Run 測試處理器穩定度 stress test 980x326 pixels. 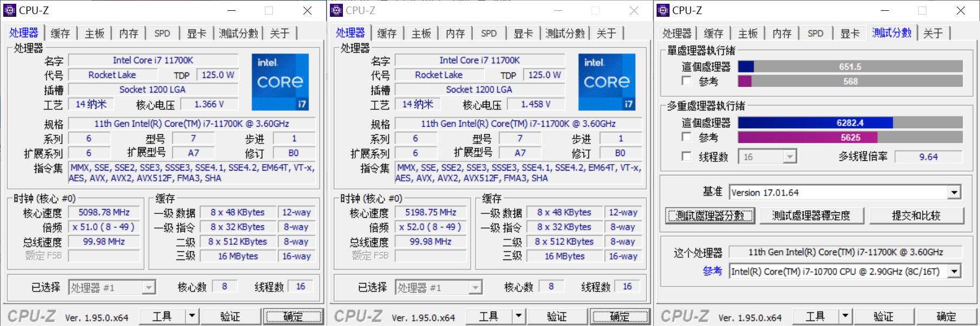(811, 216)
